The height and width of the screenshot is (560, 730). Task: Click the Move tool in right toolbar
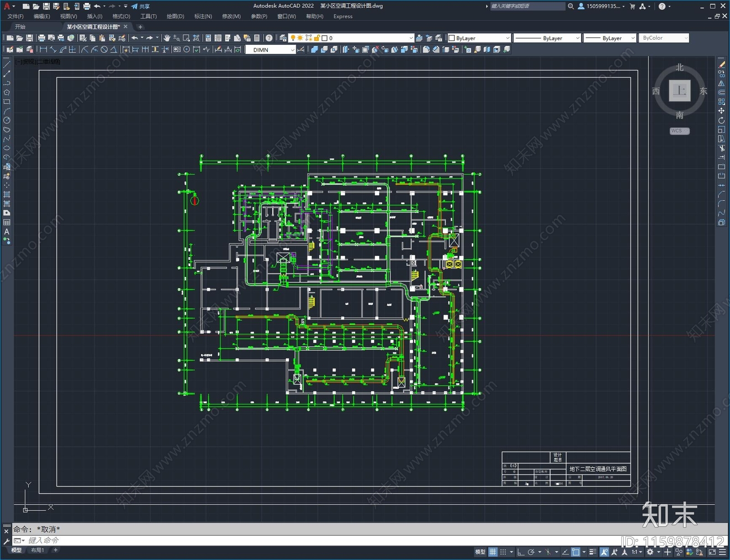(x=721, y=111)
